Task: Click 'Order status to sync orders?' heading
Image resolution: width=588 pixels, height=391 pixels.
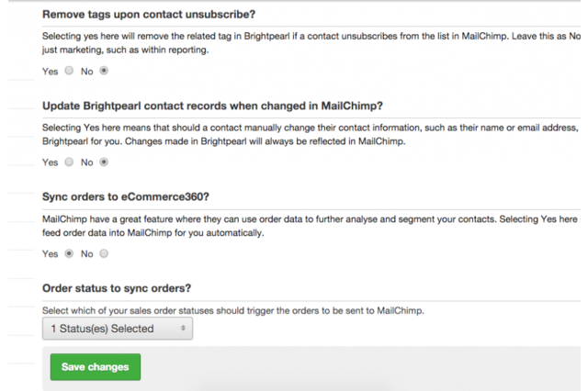Action: coord(117,288)
